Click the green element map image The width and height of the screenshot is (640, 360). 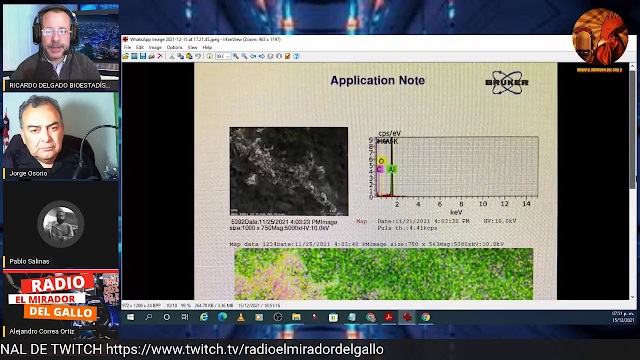383,274
